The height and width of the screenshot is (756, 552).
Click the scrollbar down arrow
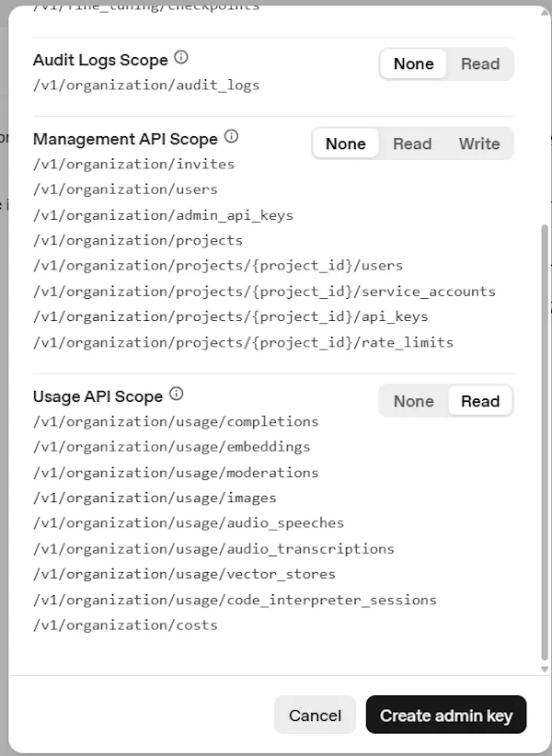tap(545, 669)
